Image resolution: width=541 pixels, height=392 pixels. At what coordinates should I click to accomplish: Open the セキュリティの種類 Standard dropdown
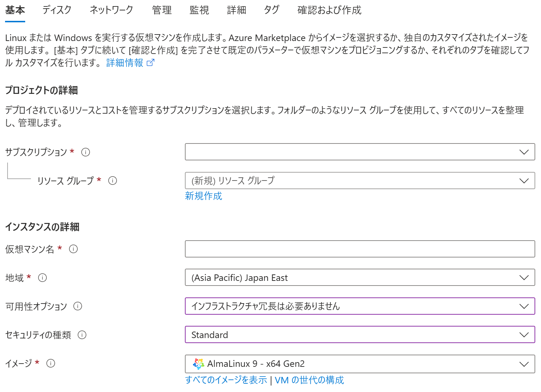(360, 335)
